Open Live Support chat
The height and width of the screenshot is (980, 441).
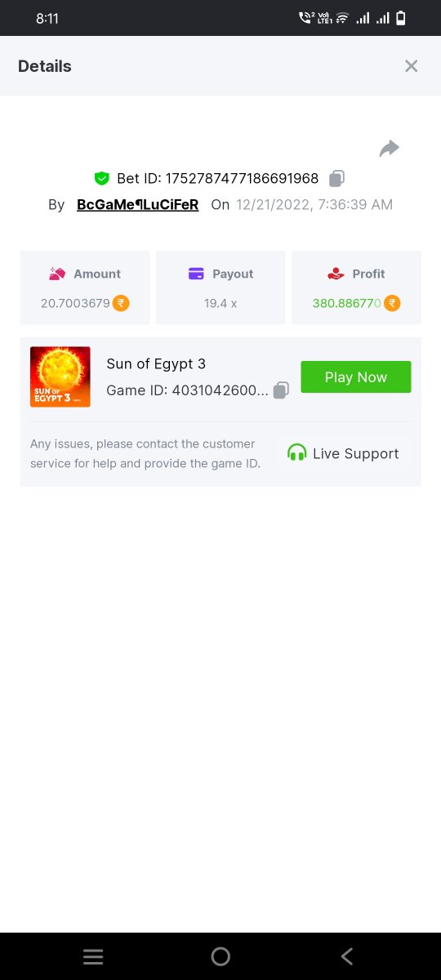click(x=343, y=453)
